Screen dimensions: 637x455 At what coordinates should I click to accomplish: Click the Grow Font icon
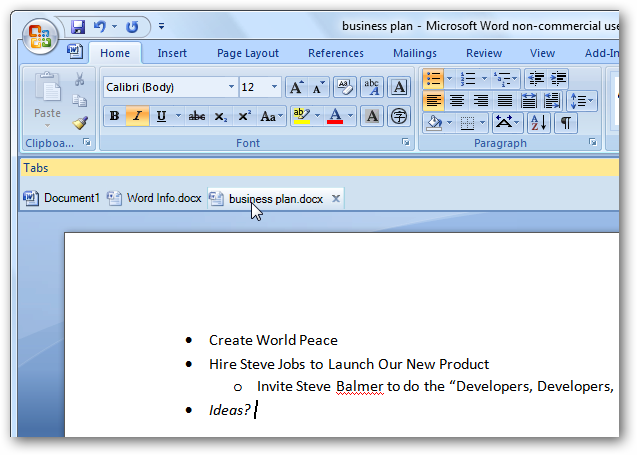pyautogui.click(x=295, y=87)
